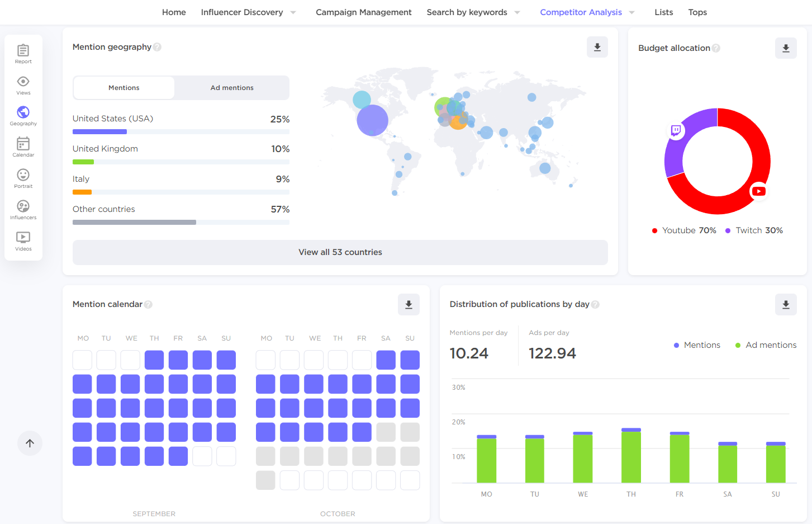Click the Friday bar in distribution chart
The width and height of the screenshot is (812, 524).
pos(680,457)
